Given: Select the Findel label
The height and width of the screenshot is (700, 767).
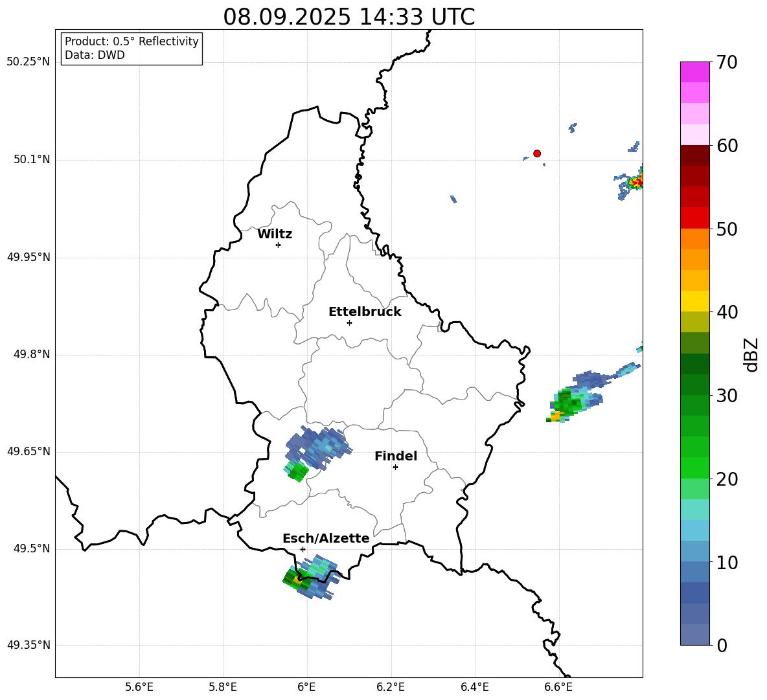Looking at the screenshot, I should point(396,457).
